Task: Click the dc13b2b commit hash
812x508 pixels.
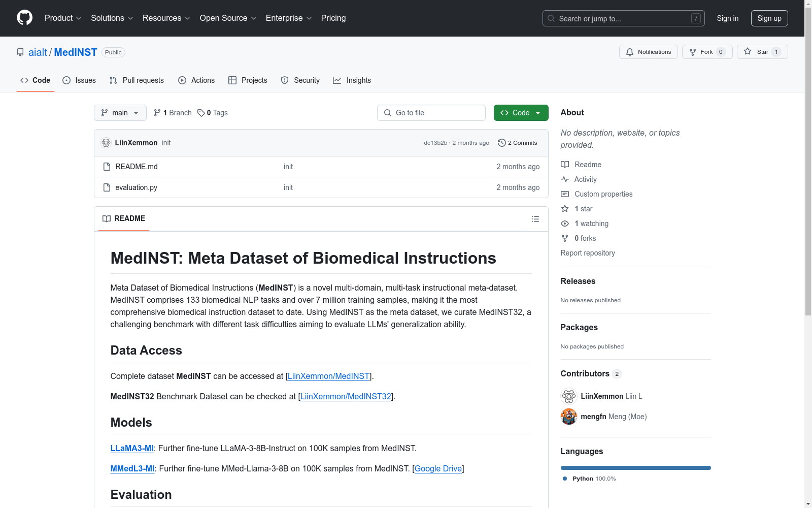Action: coord(435,143)
